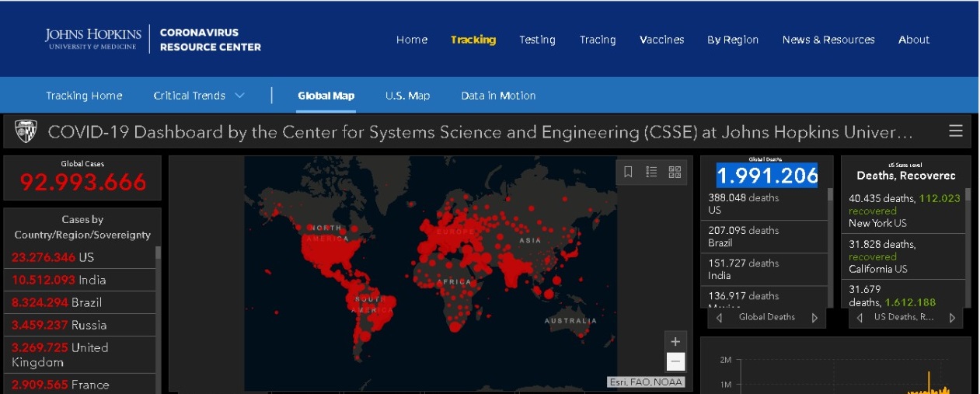Click the trend chart with 2M axis

pyautogui.click(x=836, y=365)
